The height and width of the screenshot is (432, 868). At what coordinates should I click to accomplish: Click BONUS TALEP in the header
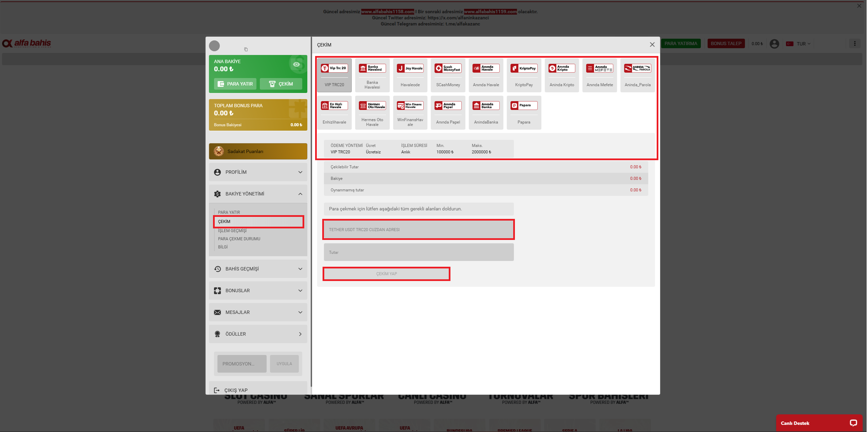coord(726,43)
